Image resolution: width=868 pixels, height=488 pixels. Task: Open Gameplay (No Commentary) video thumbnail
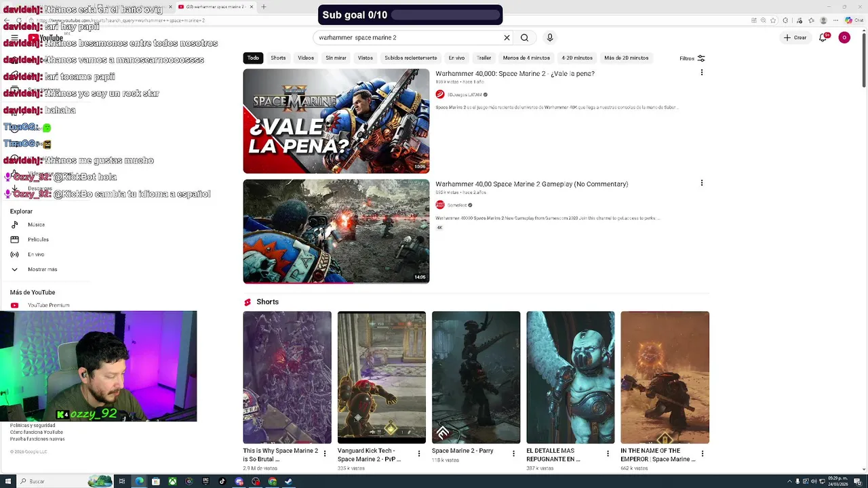coord(336,231)
